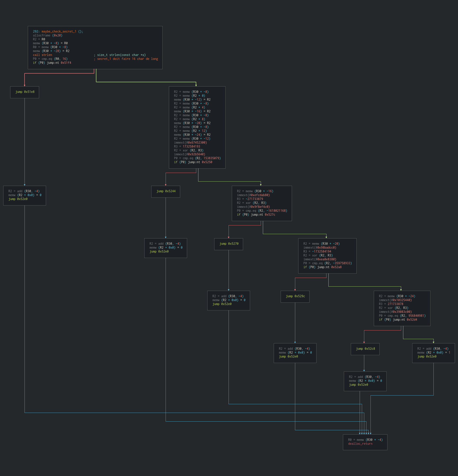The image size is (458, 476).
Task: Click the 'R3 = -1732584194' line
Action: tap(317, 252)
